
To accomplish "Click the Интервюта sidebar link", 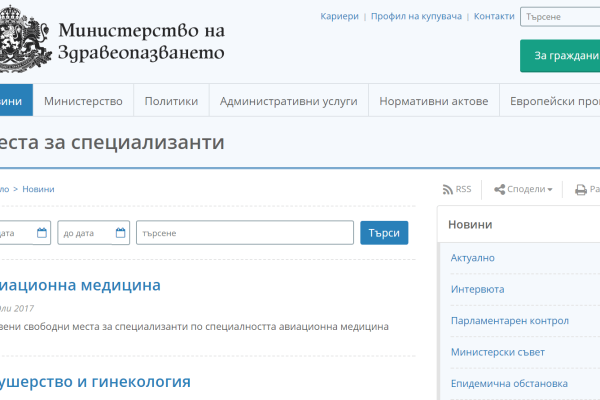I will tap(478, 289).
